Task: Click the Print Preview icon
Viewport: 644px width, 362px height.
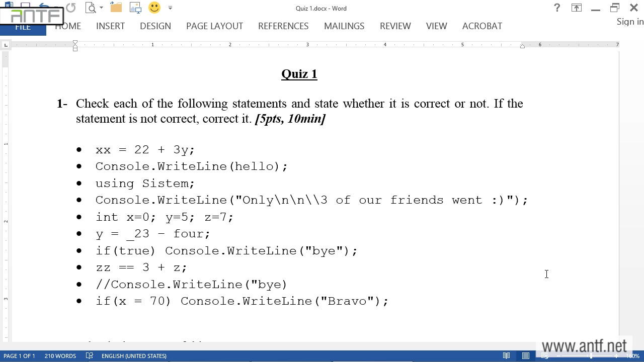Action: [x=91, y=8]
